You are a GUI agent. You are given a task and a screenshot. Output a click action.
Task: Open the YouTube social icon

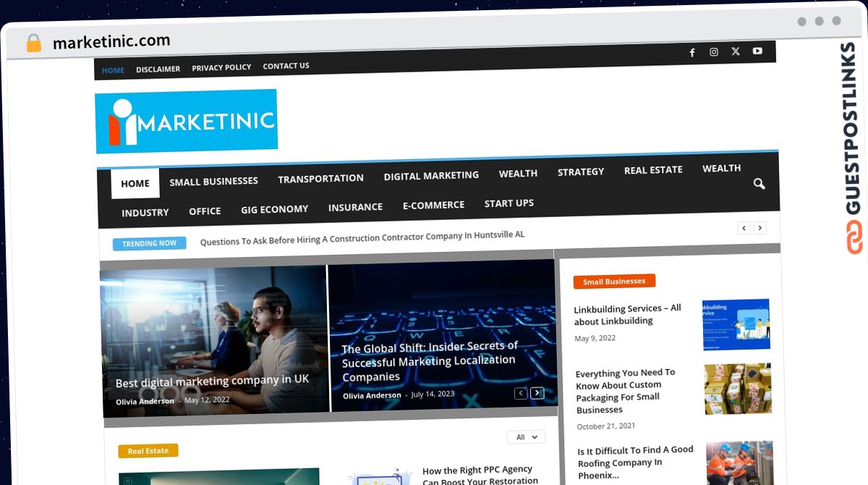tap(757, 51)
